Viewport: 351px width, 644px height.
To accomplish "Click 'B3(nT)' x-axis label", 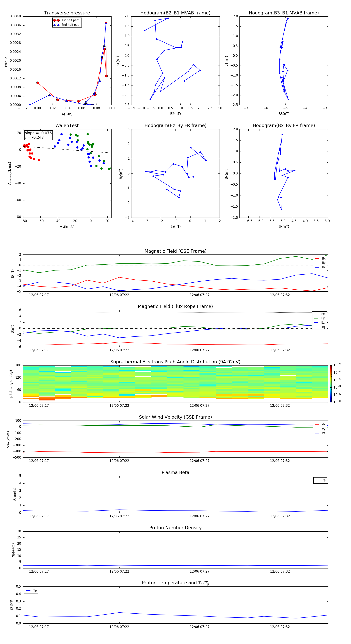I will pos(284,114).
